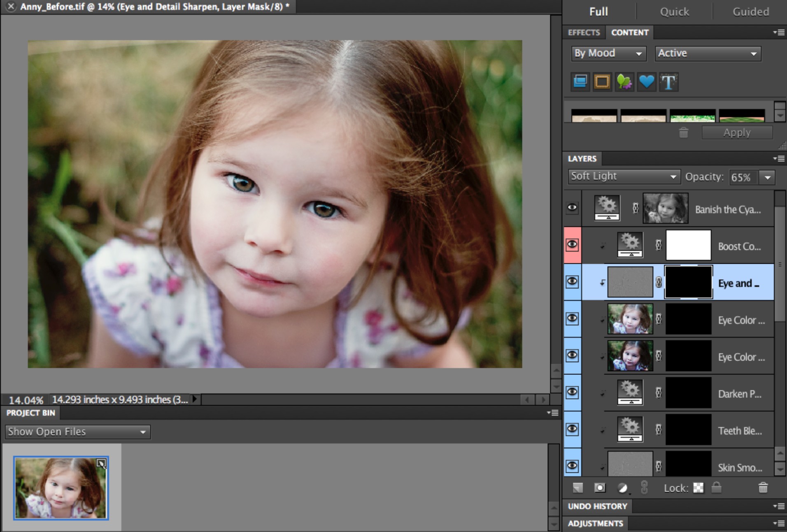This screenshot has height=532, width=787.
Task: Click the Content panel trash icon
Action: tap(684, 132)
